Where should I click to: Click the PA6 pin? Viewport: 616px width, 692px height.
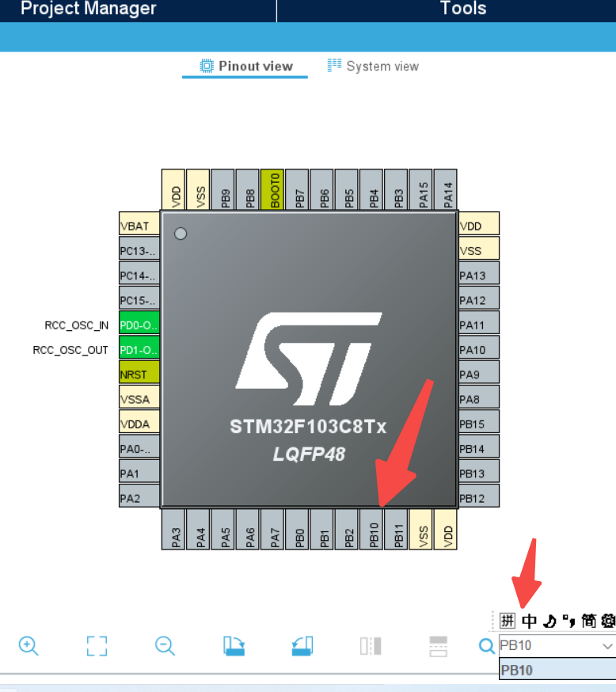[248, 529]
